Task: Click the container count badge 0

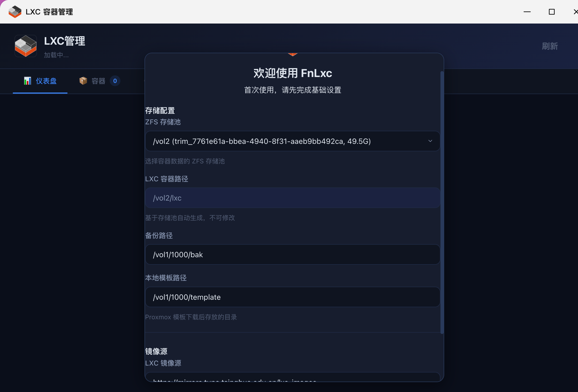Action: pyautogui.click(x=115, y=81)
